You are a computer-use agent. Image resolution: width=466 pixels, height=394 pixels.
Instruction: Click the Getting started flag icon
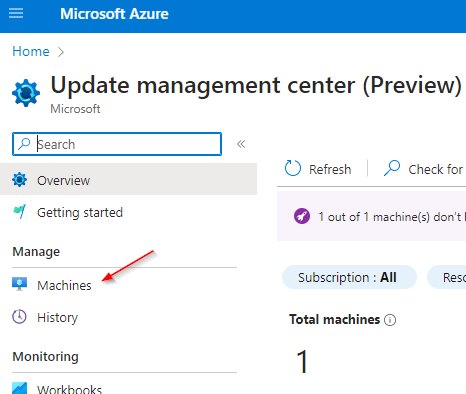(19, 212)
